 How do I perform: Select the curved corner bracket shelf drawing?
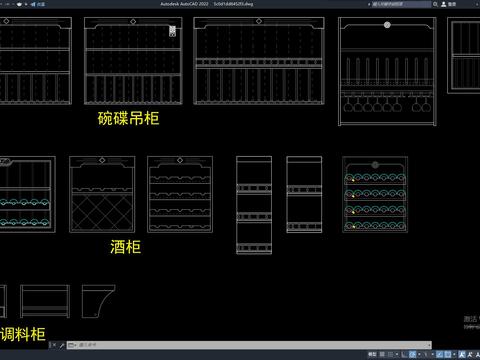[x=99, y=301]
